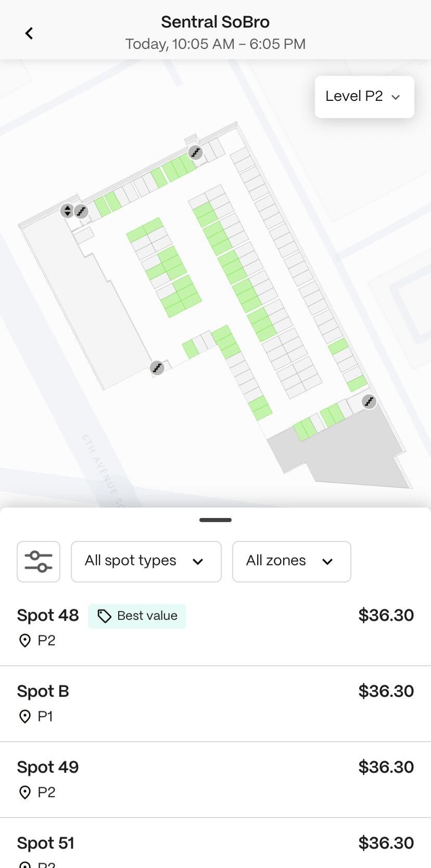Tap the Best value tag
The image size is (431, 868).
[137, 616]
